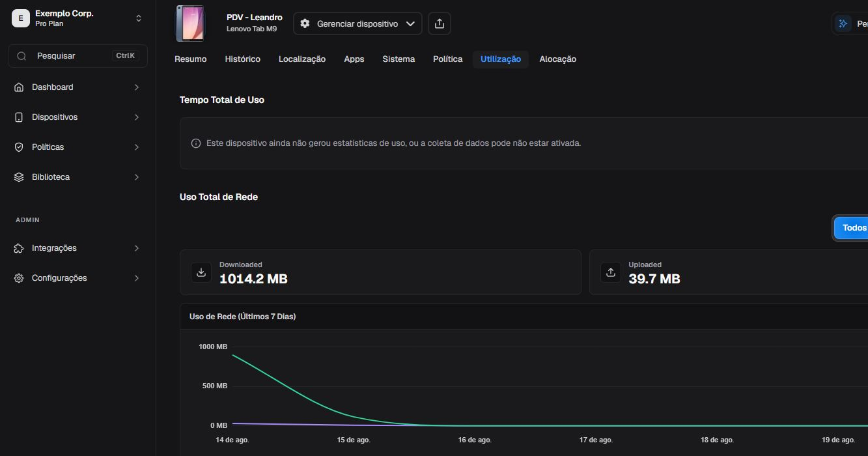Open the workspace switcher chevrons
The image size is (868, 456).
pos(139,18)
